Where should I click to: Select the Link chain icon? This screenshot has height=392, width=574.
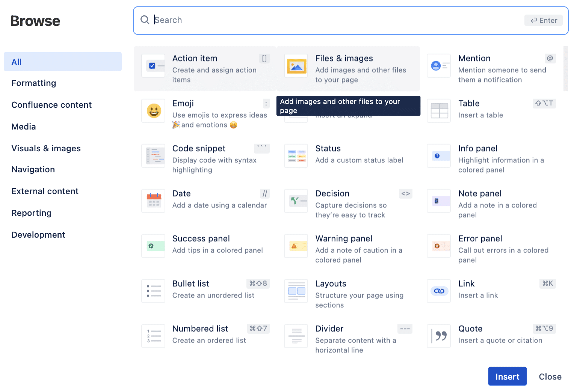click(x=439, y=291)
